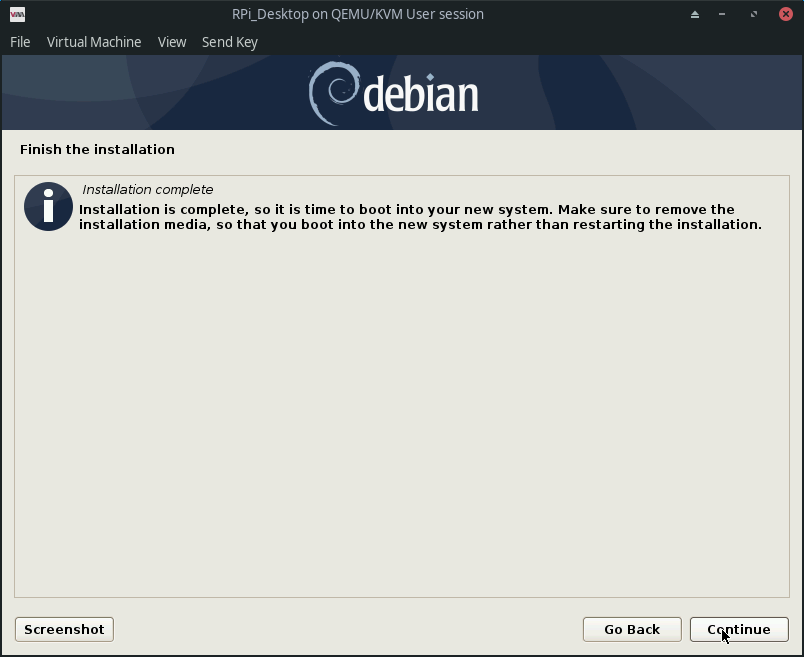This screenshot has width=804, height=657.
Task: Click the Continue button
Action: coord(739,629)
